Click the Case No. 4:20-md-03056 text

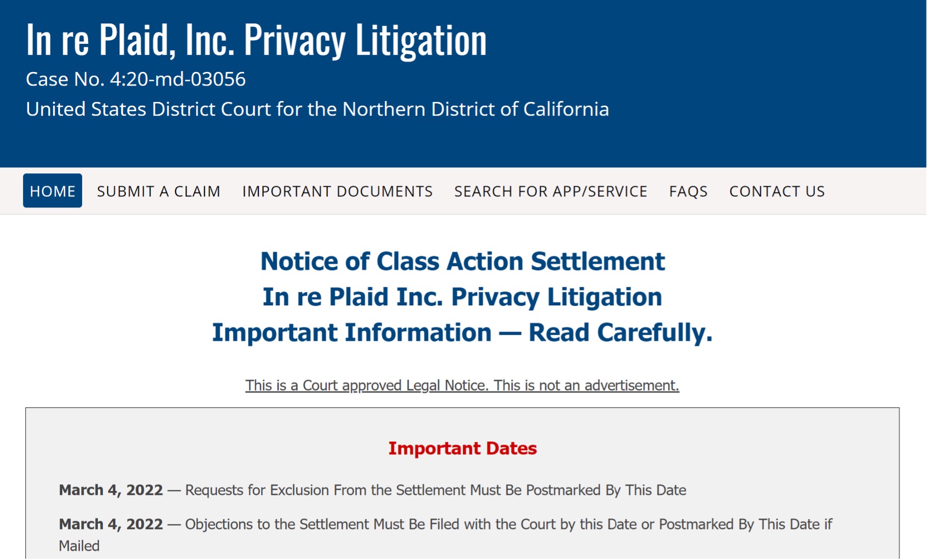(136, 79)
